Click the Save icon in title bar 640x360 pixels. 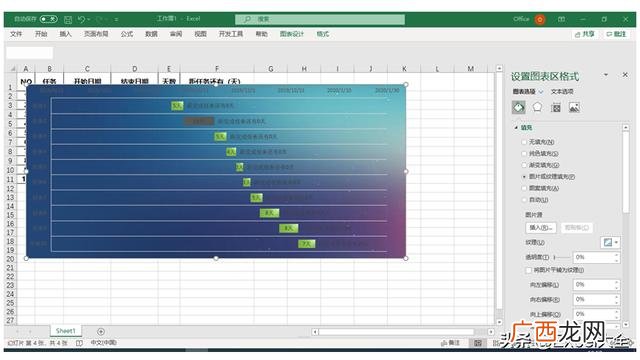point(68,19)
